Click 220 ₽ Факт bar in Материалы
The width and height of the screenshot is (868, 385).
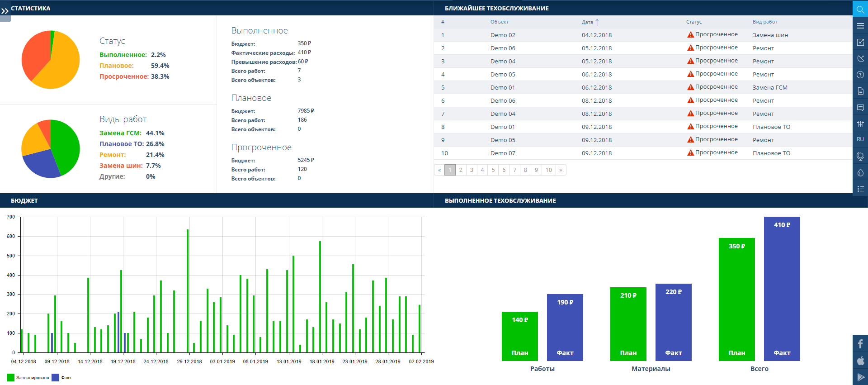coord(673,322)
